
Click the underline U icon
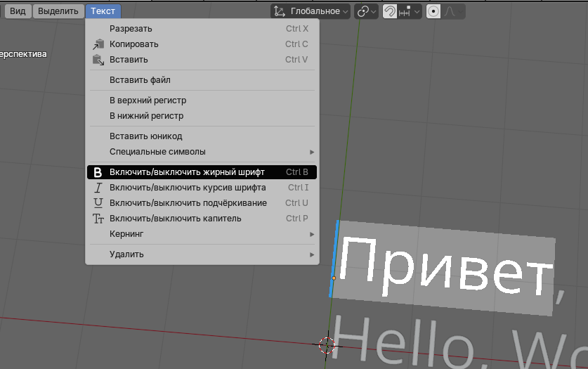[x=98, y=203]
